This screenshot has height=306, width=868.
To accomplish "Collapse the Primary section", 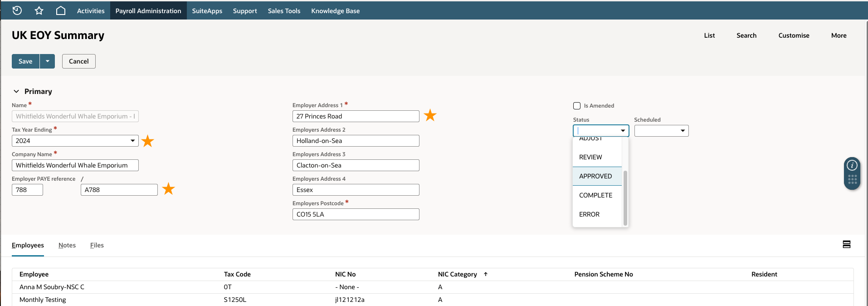I will (16, 91).
